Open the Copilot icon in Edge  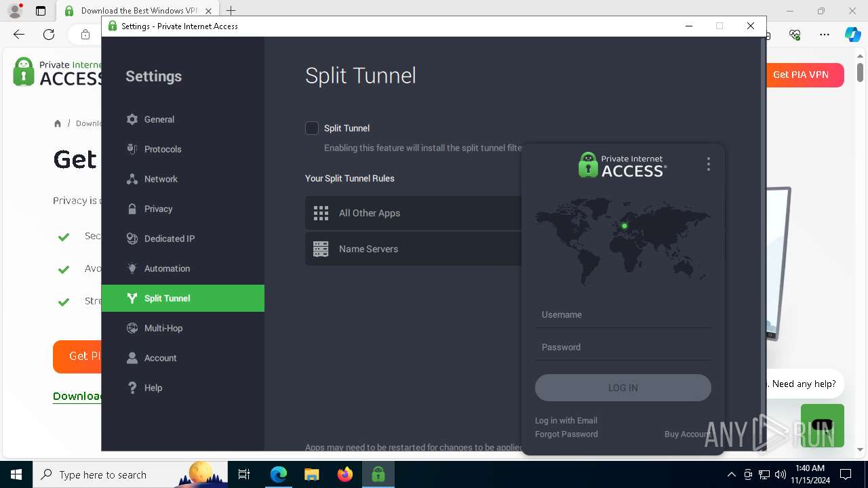(x=852, y=35)
